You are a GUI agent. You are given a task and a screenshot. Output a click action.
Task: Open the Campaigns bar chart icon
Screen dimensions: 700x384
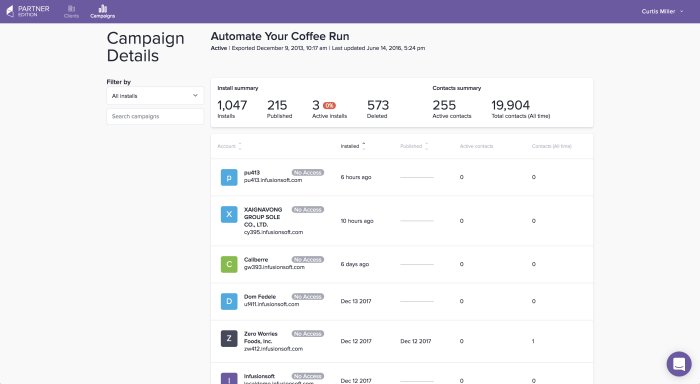[x=103, y=8]
